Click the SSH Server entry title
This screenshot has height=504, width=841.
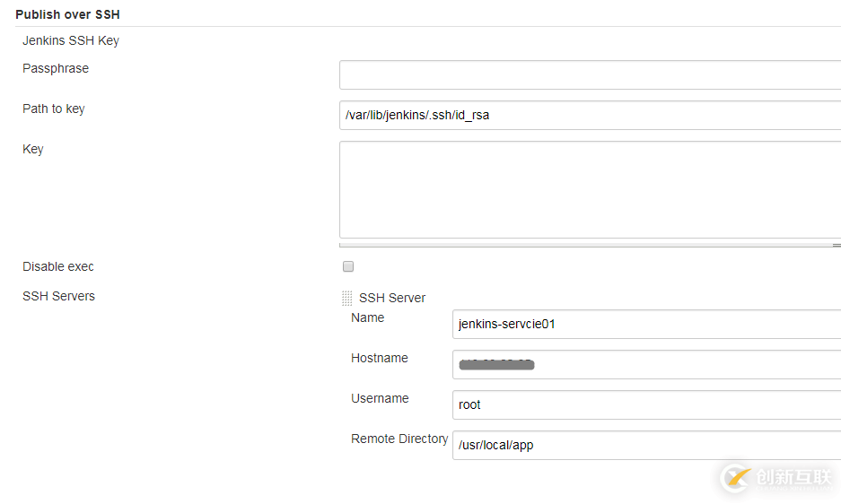pyautogui.click(x=392, y=298)
